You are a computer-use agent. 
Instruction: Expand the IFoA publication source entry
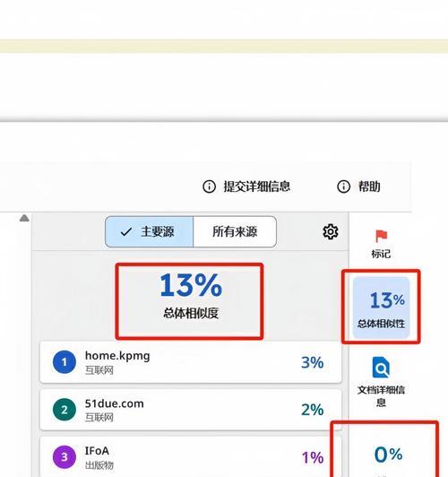[x=191, y=457]
